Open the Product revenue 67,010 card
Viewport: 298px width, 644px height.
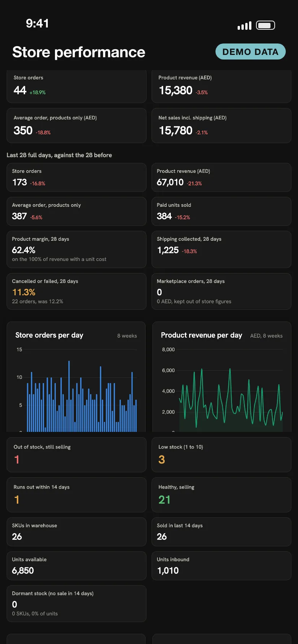222,177
